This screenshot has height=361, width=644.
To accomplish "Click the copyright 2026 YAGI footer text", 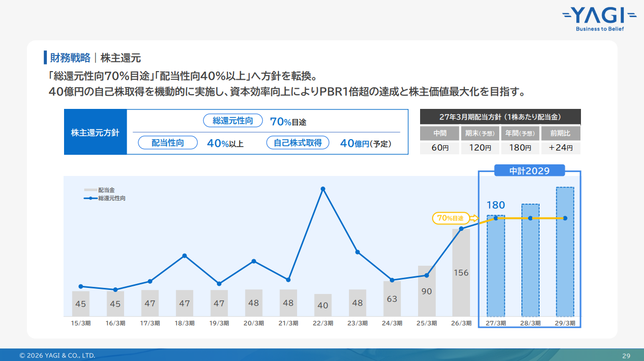I will point(57,355).
